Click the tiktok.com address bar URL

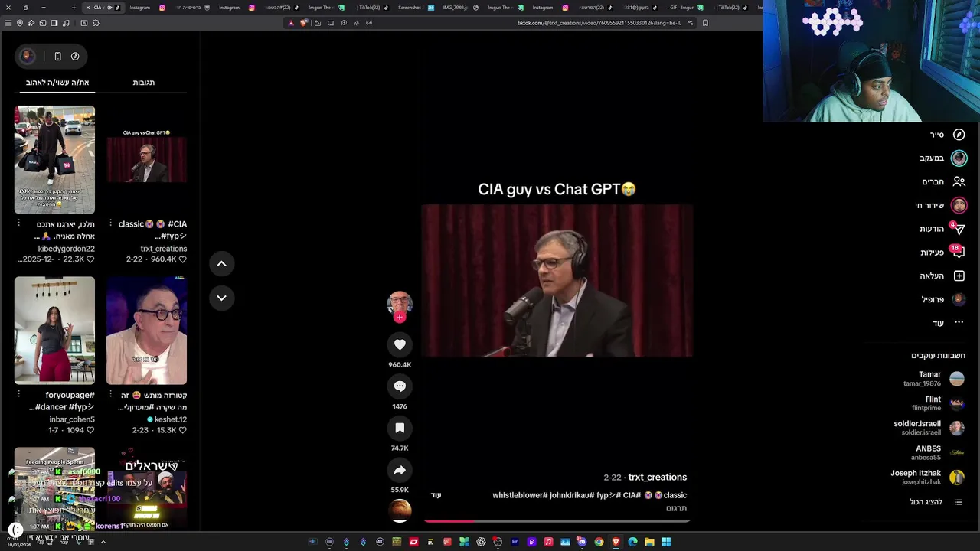[x=599, y=23]
